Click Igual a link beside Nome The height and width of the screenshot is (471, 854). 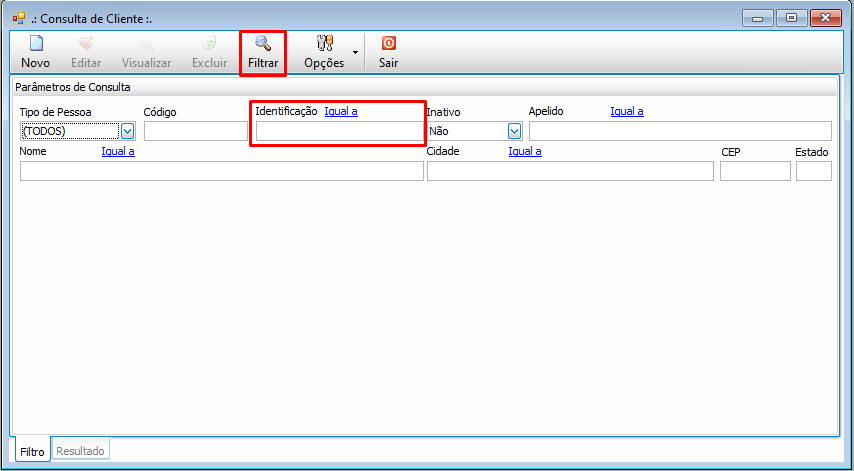(118, 151)
